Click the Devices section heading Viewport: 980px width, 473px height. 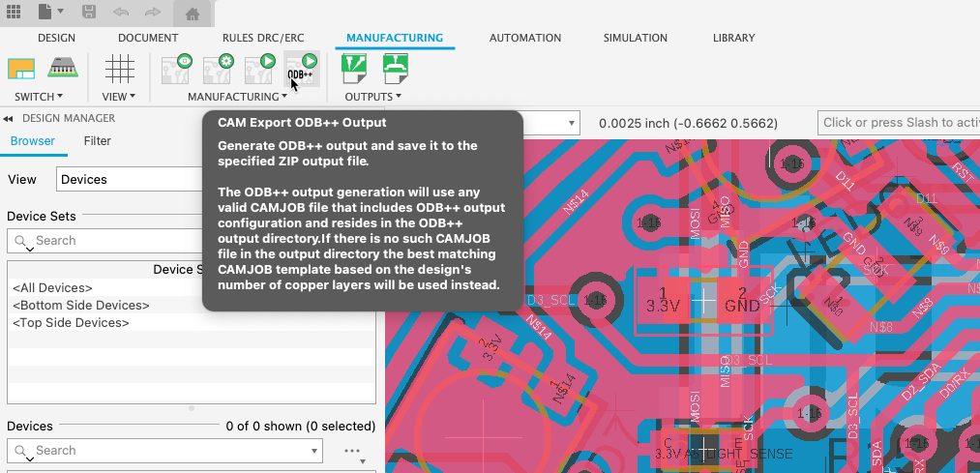click(x=29, y=427)
